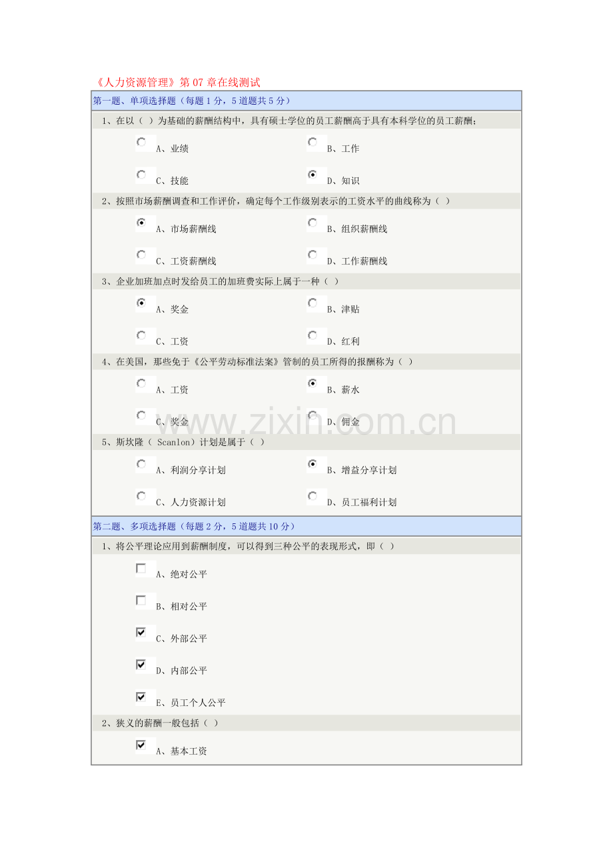Image resolution: width=613 pixels, height=868 pixels.
Task: Click question 3 text about 加班费
Action: 221,282
